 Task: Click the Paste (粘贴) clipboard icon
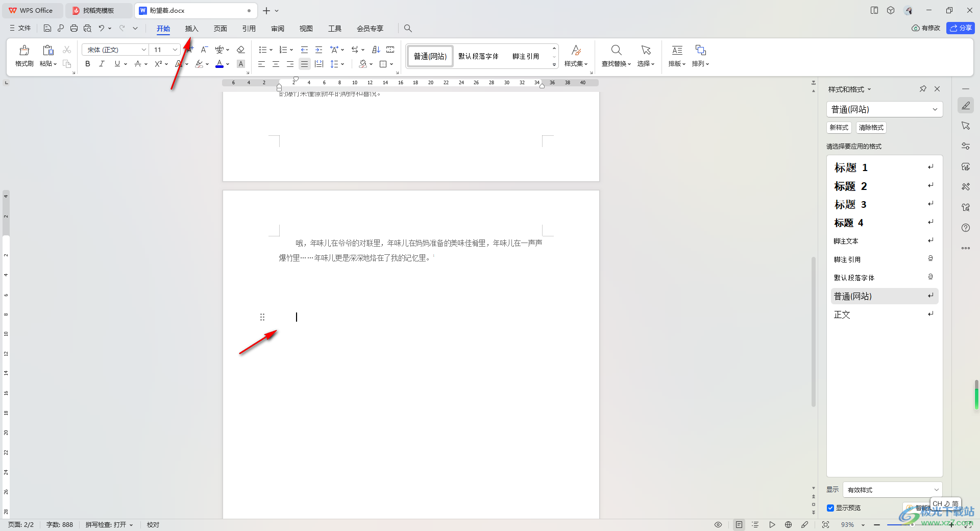coord(48,50)
